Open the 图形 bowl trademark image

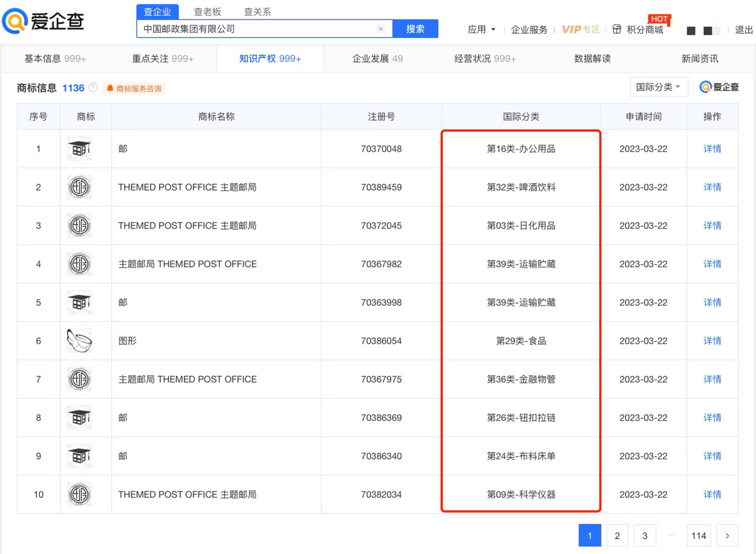(79, 341)
